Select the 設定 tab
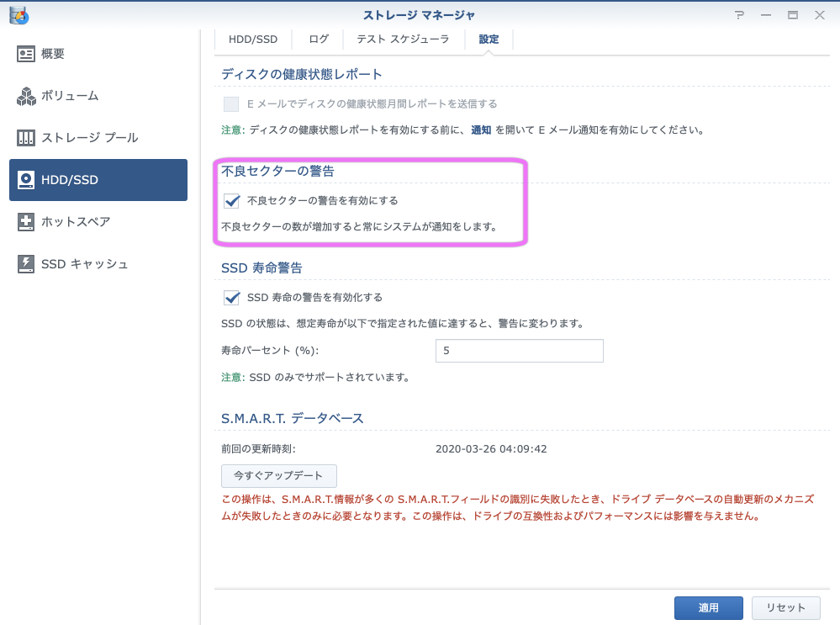Image resolution: width=840 pixels, height=625 pixels. (489, 40)
